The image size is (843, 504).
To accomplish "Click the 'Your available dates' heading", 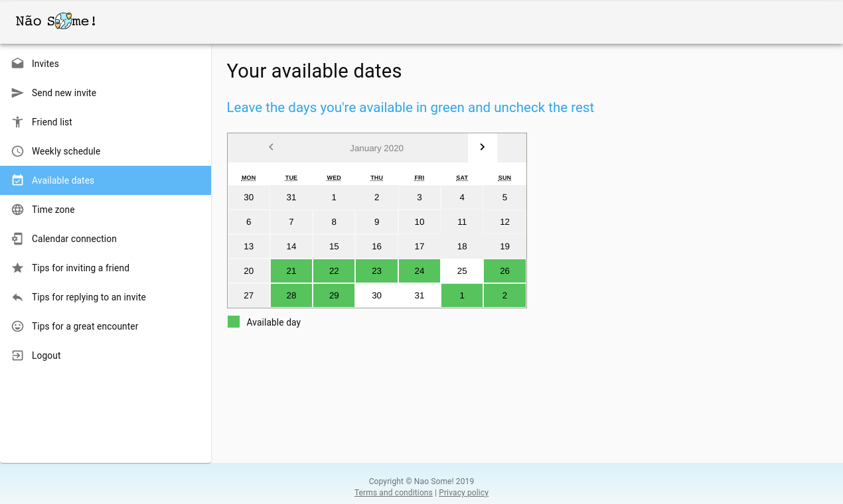I will point(314,71).
